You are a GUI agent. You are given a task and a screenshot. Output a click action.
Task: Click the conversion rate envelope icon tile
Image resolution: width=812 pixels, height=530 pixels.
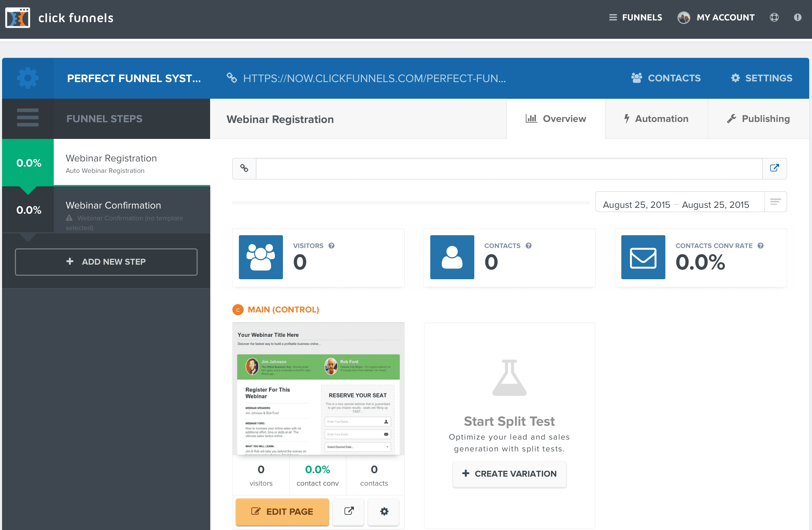(x=643, y=257)
